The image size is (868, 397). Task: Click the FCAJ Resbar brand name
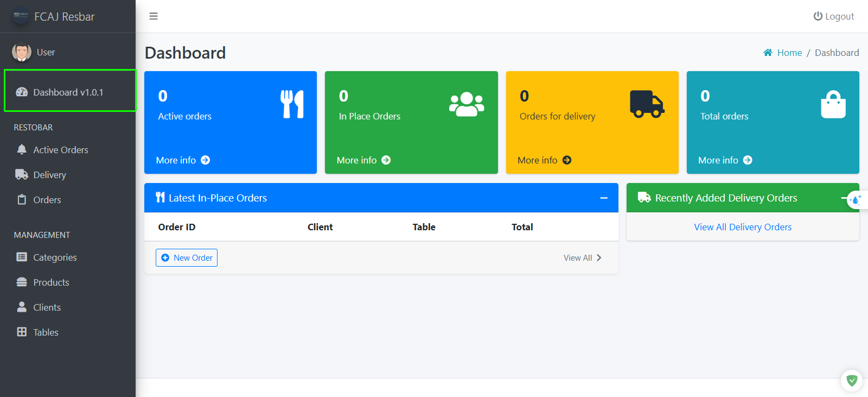(65, 17)
